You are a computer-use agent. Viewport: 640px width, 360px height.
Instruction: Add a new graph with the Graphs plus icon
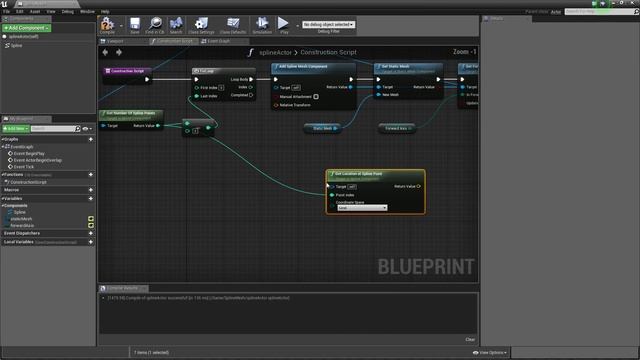coord(91,139)
